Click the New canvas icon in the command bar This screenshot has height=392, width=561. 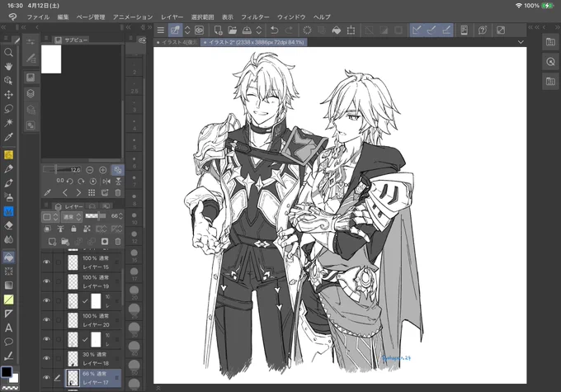pyautogui.click(x=218, y=31)
